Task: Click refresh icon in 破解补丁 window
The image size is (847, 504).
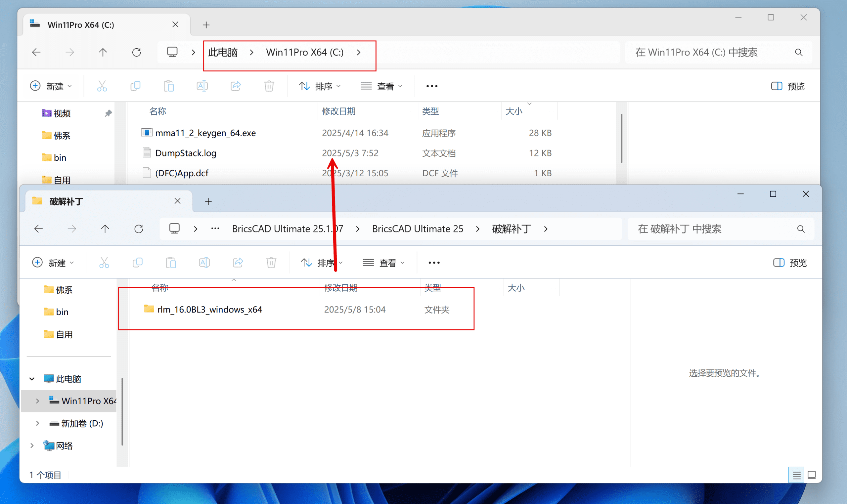Action: click(139, 229)
